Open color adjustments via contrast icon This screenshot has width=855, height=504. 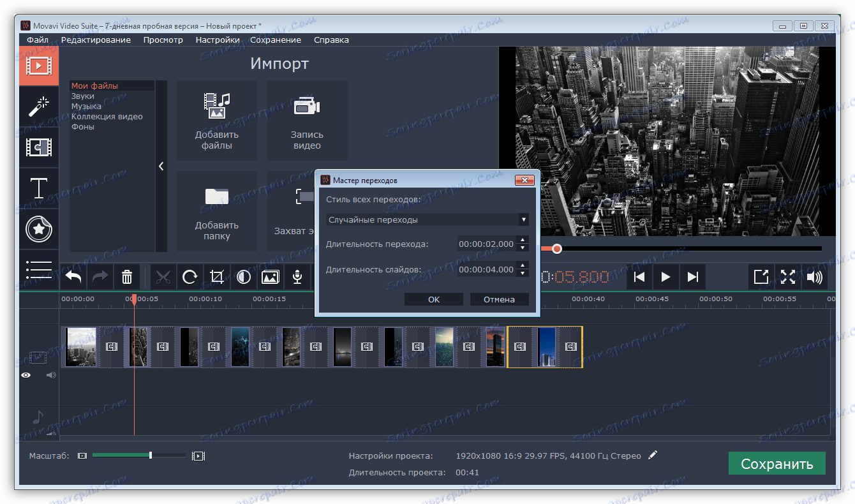(x=244, y=277)
